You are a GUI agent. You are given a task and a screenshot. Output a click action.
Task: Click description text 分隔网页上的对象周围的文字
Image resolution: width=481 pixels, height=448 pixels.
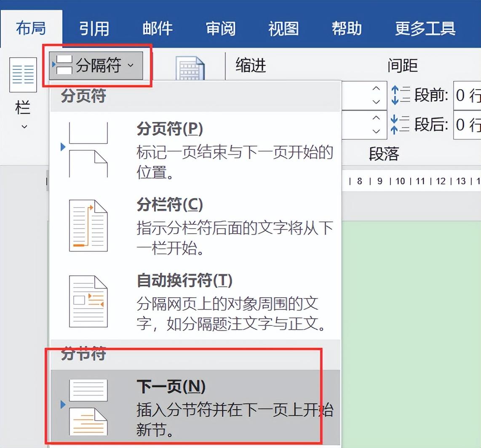tap(232, 314)
